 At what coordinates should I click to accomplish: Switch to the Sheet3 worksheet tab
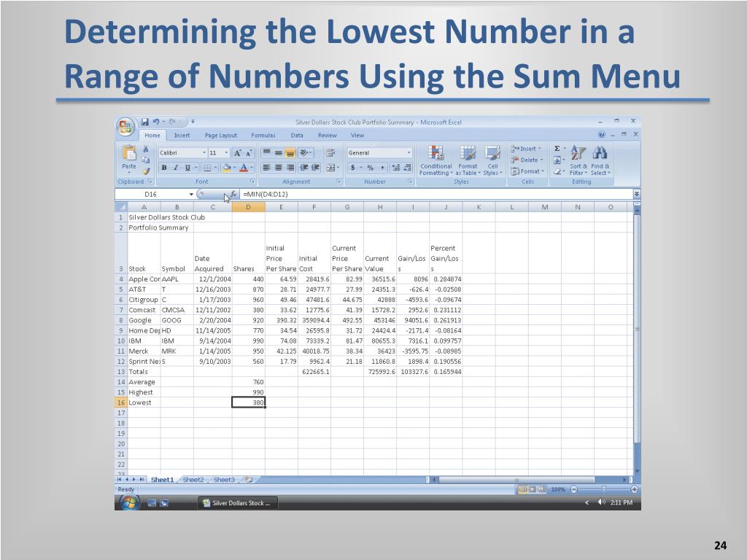tap(224, 480)
